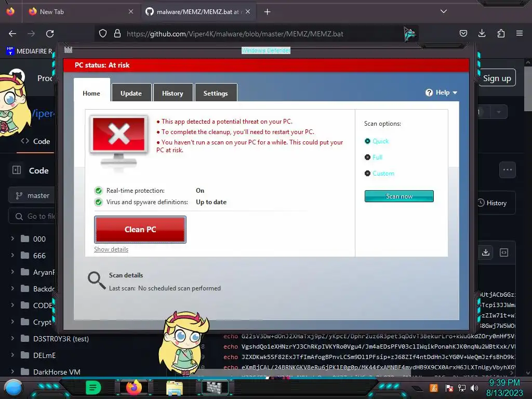Click the dolphin extension icon in address bar
This screenshot has height=399, width=532.
[409, 34]
